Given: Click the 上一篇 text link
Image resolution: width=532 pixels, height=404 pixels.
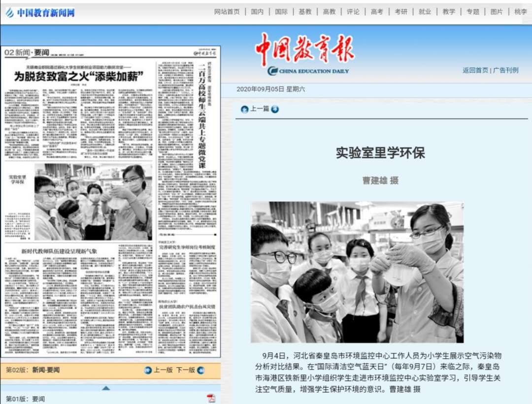Looking at the screenshot, I should [260, 109].
